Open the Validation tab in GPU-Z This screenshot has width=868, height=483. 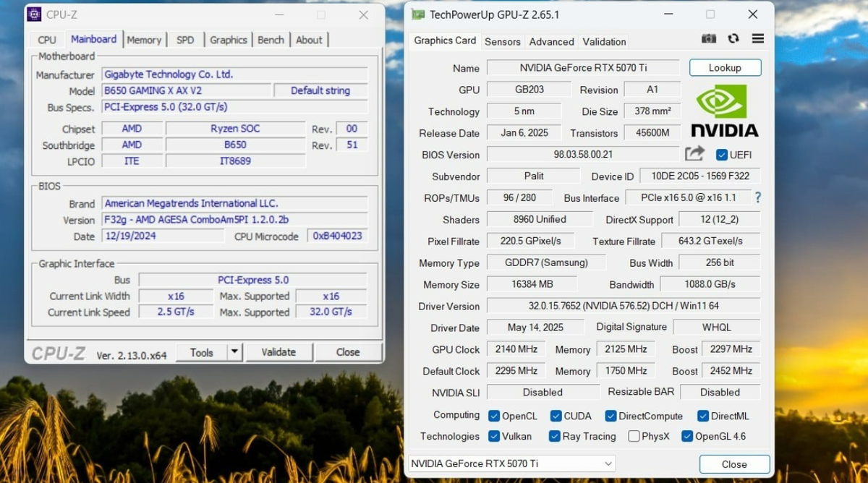pos(604,41)
